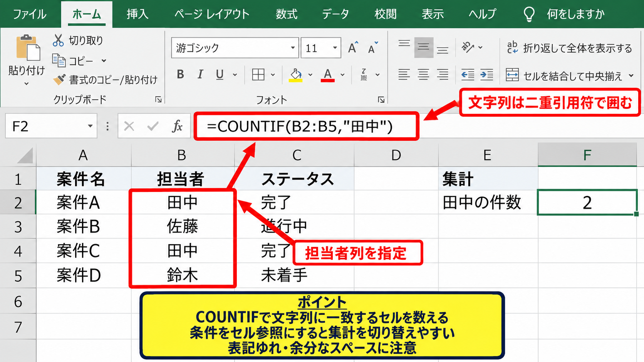Confirm formula entry with checkmark icon
644x362 pixels.
click(153, 126)
